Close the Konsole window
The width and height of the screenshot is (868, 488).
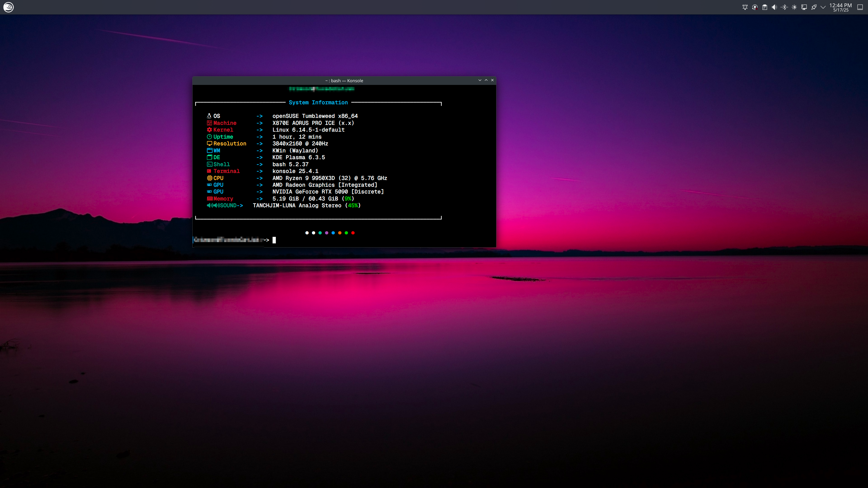(492, 80)
